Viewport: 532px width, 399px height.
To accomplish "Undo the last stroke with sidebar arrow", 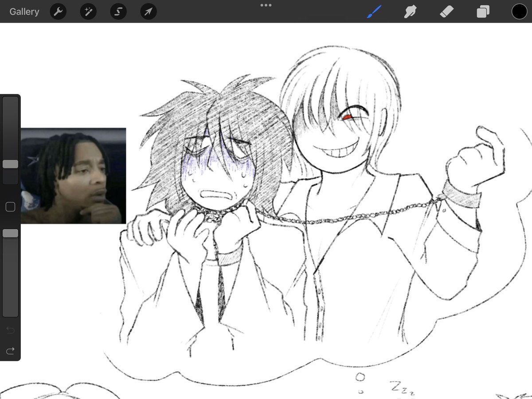I will 10,330.
